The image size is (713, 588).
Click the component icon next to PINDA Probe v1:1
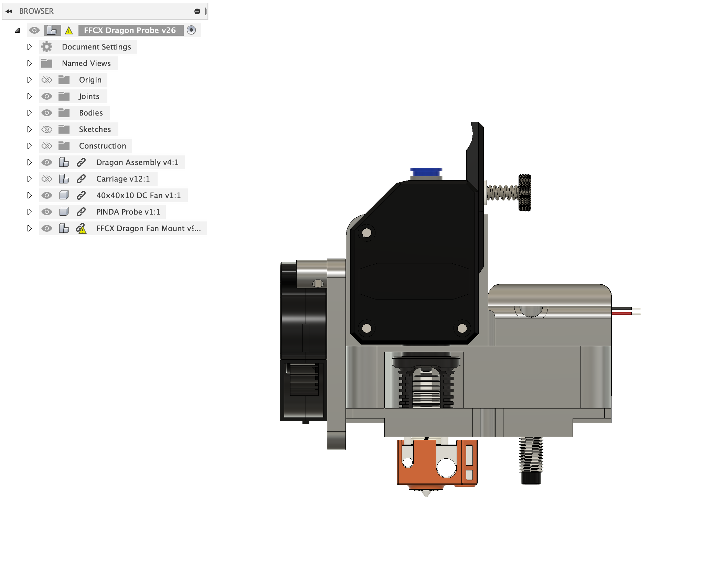click(x=64, y=211)
